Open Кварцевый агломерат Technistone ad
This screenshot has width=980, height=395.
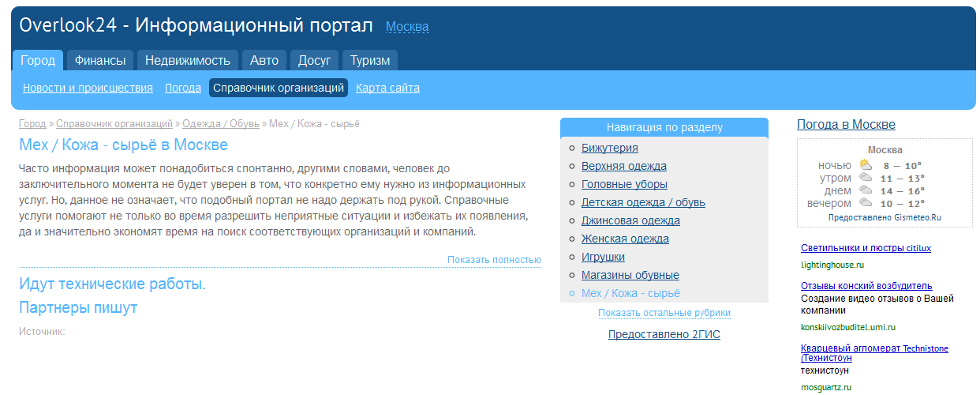point(874,353)
